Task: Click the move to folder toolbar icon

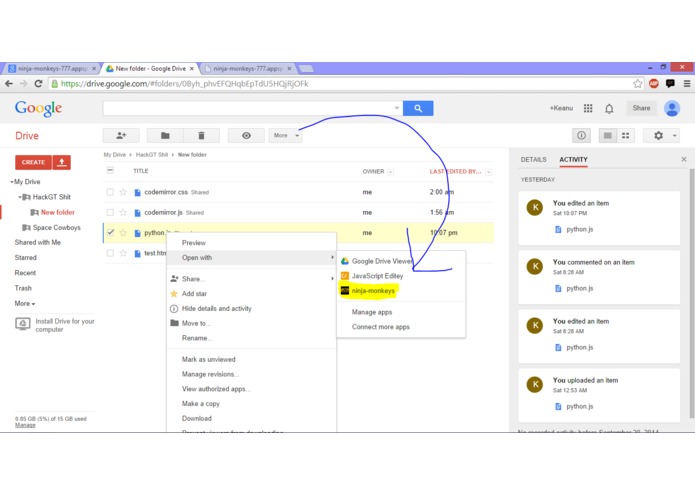Action: coord(165,136)
